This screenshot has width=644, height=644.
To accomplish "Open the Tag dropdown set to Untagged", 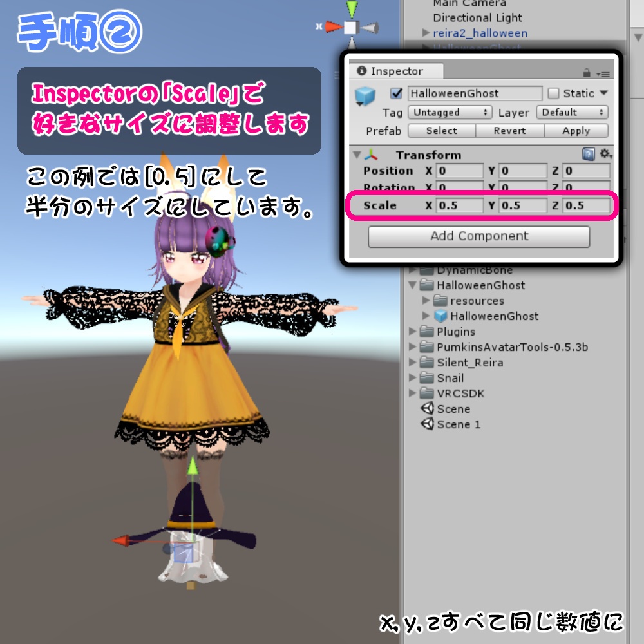I will tap(450, 112).
